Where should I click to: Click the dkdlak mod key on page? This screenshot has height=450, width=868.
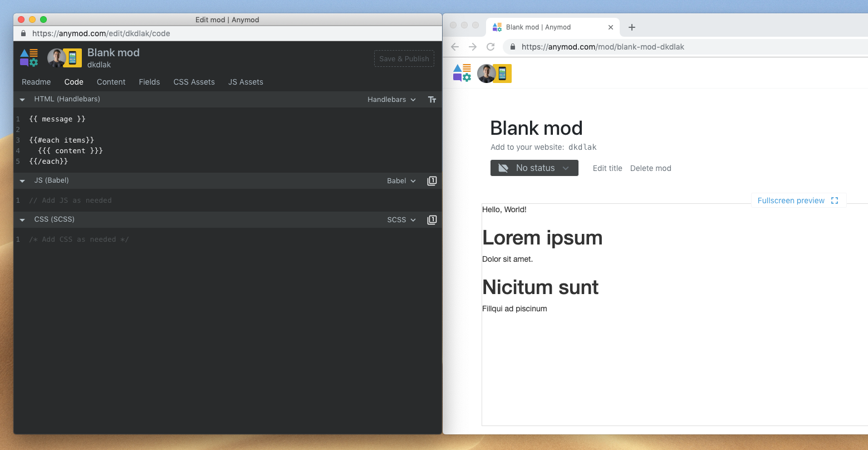pyautogui.click(x=582, y=148)
